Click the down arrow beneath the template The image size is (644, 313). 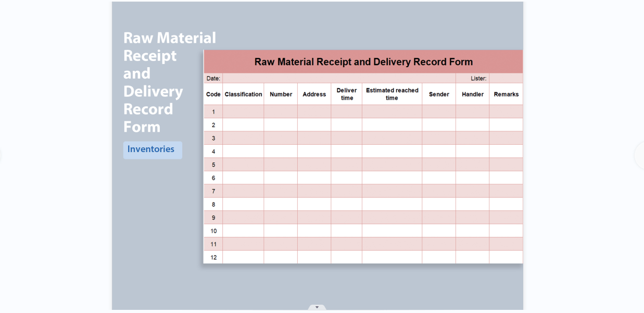[317, 307]
